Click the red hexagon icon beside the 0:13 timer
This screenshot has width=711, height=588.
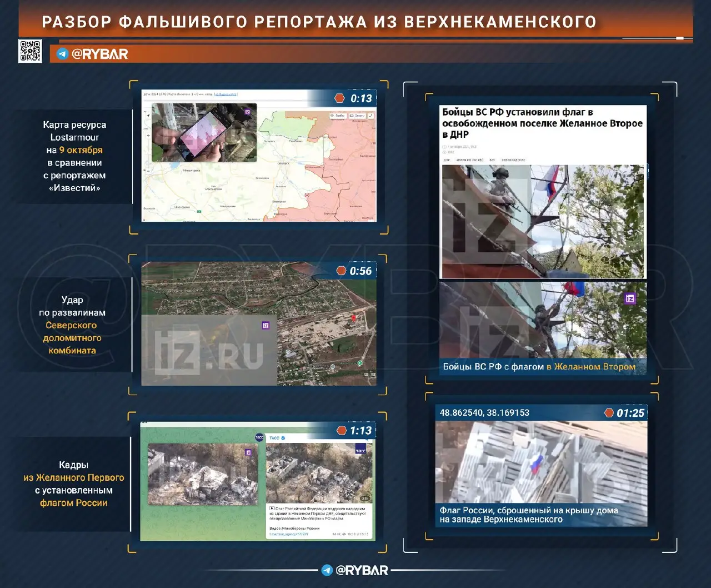click(x=339, y=97)
